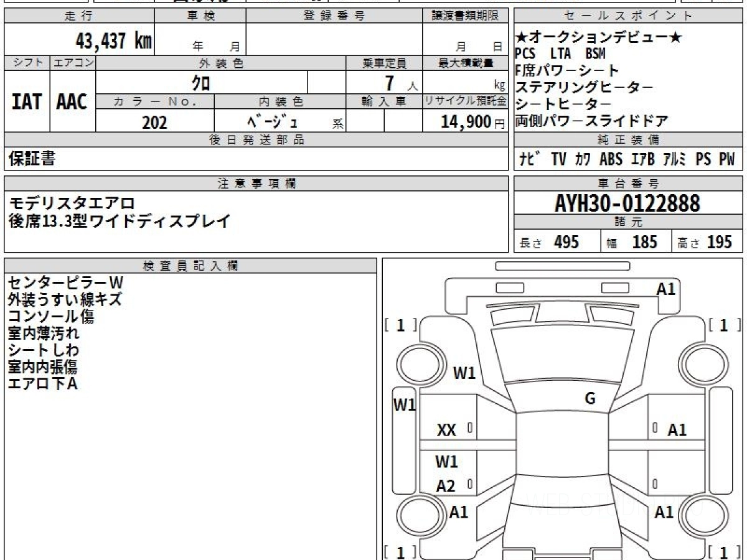Select the 登録番号 header
The height and width of the screenshot is (560, 747).
(x=334, y=16)
